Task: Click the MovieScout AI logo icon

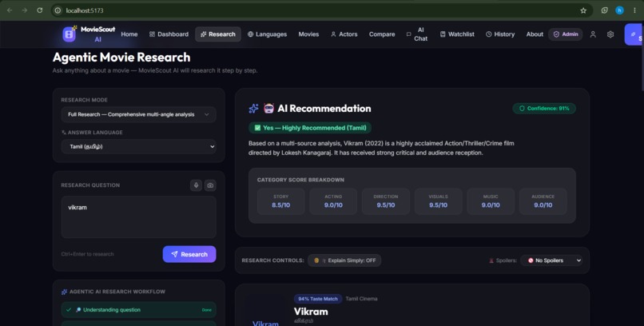Action: click(69, 34)
